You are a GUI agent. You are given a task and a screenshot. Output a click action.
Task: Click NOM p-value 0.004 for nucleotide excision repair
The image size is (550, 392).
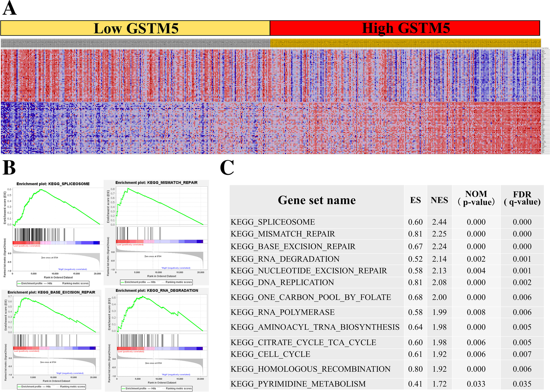tap(476, 271)
